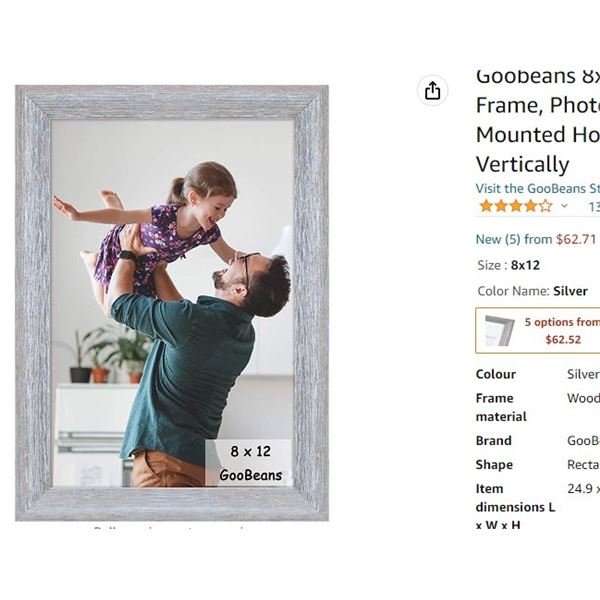Open the main picture frame product image
Viewport: 600px width, 600px height.
pyautogui.click(x=172, y=303)
